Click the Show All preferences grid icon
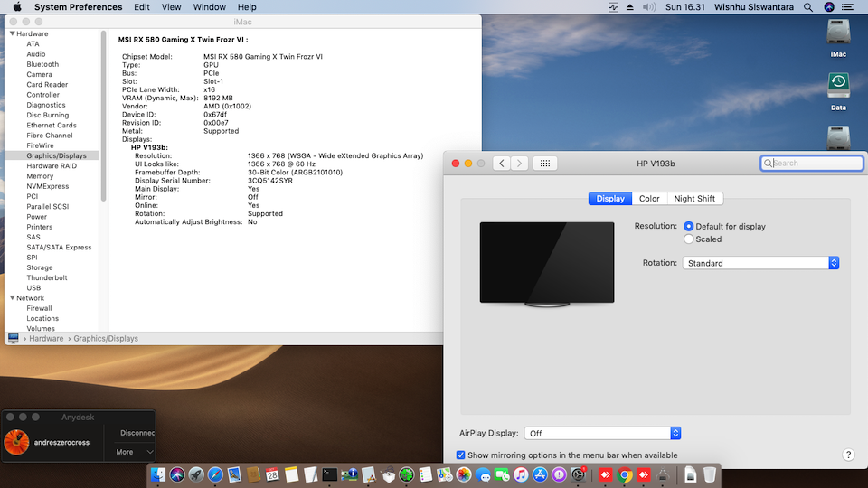 (x=543, y=164)
